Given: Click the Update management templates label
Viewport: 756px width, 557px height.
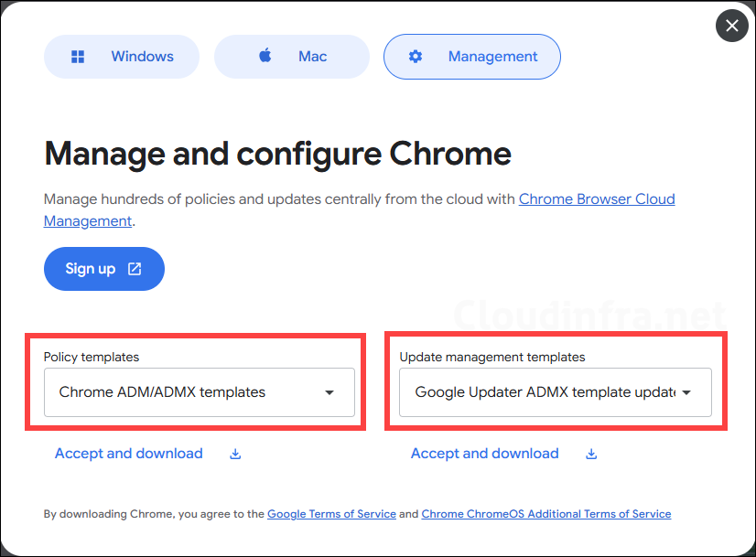Looking at the screenshot, I should (492, 357).
